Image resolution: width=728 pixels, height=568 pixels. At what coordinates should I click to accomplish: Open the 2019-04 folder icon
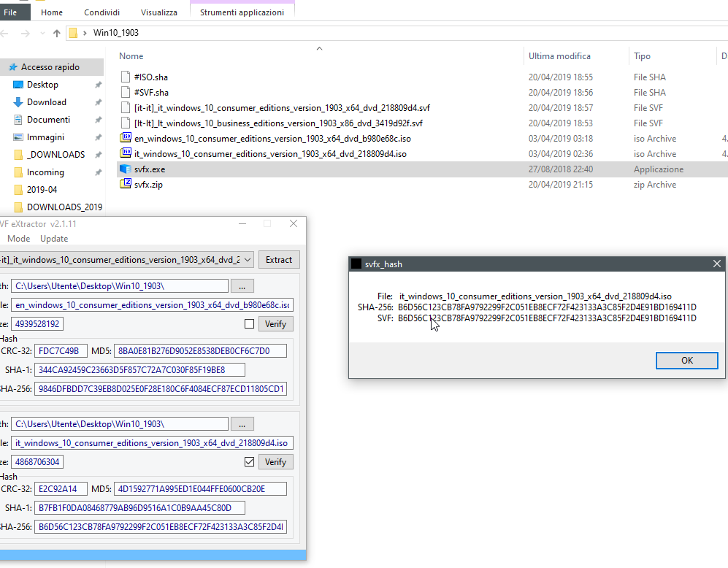[x=18, y=189]
